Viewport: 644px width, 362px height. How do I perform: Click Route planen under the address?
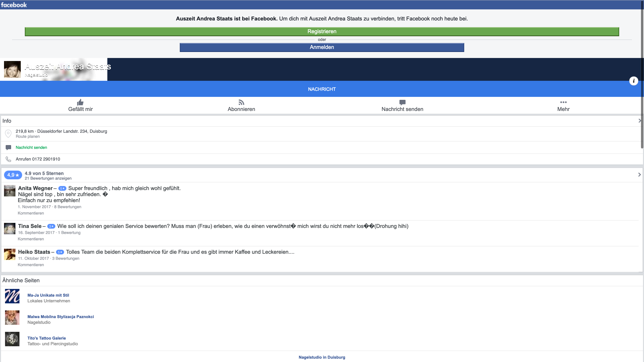pos(28,136)
